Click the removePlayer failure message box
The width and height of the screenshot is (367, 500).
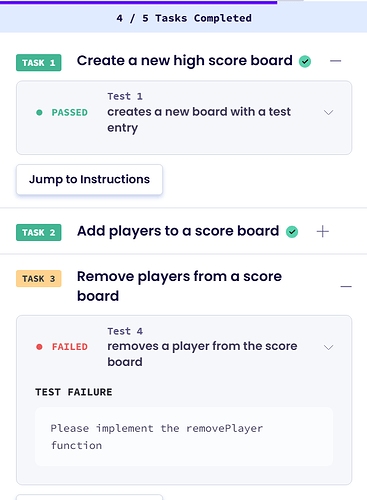[x=184, y=437]
